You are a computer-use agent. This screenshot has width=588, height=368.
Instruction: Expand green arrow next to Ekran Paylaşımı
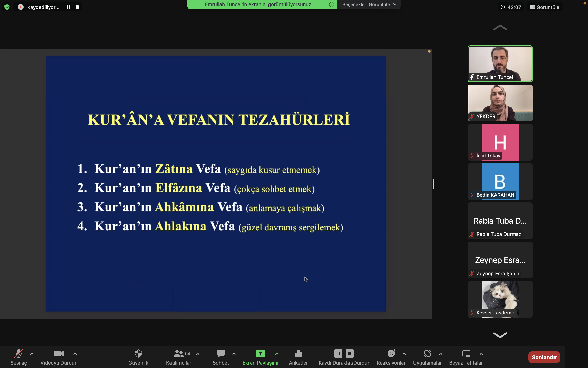277,354
